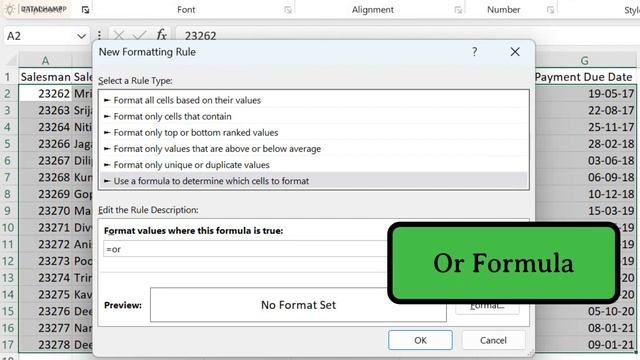Click the 'Salesman' header cell A1
This screenshot has height=360, width=640.
(45, 77)
